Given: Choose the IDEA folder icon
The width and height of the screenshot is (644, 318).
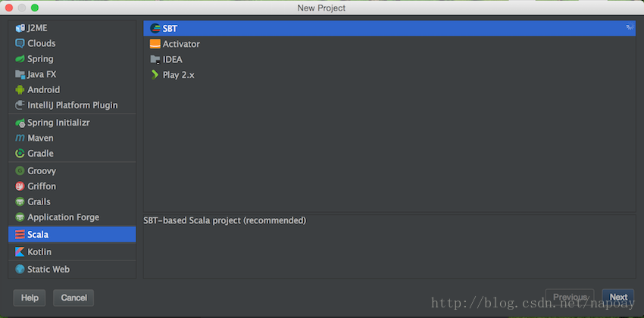Looking at the screenshot, I should (x=155, y=60).
